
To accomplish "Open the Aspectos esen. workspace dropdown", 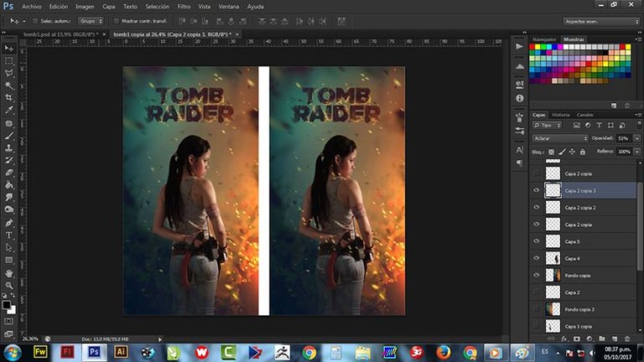I will click(x=602, y=21).
